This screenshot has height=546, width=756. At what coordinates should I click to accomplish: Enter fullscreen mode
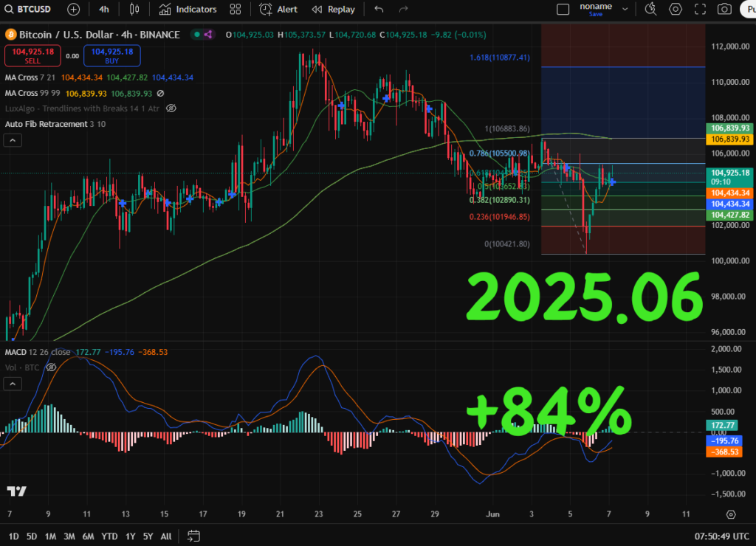[x=700, y=9]
